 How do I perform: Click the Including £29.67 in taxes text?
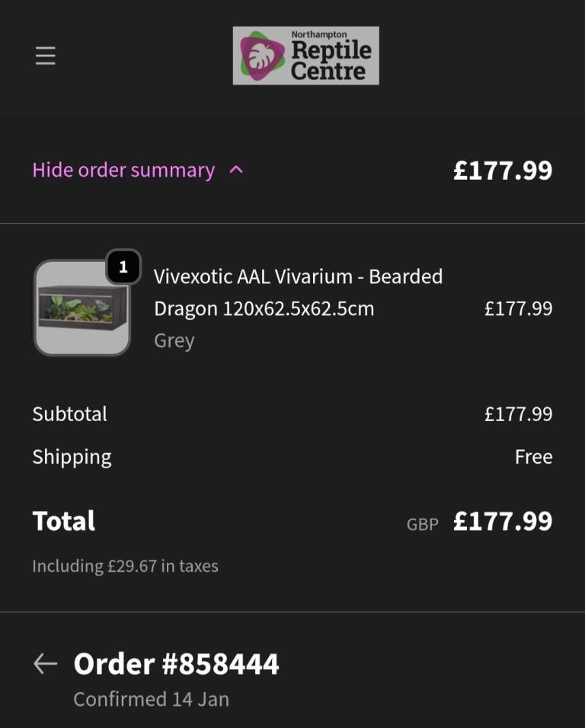125,566
